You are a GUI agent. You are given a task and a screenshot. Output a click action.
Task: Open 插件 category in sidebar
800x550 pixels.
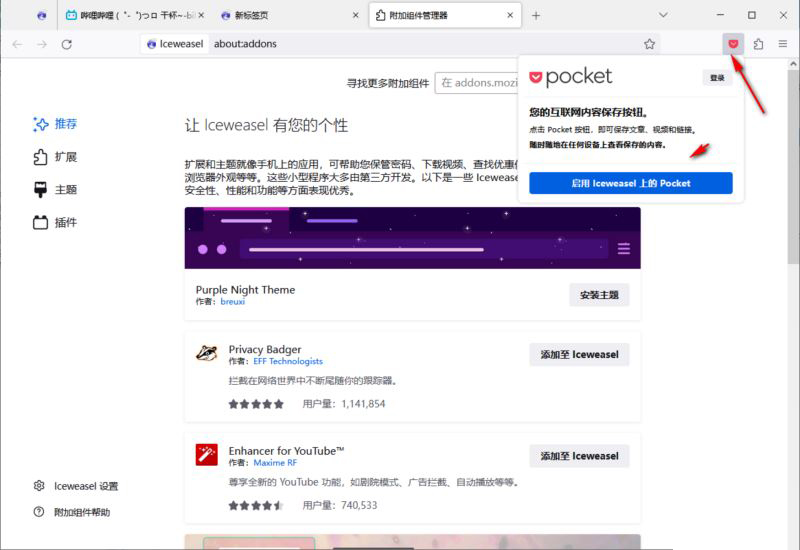click(55, 222)
